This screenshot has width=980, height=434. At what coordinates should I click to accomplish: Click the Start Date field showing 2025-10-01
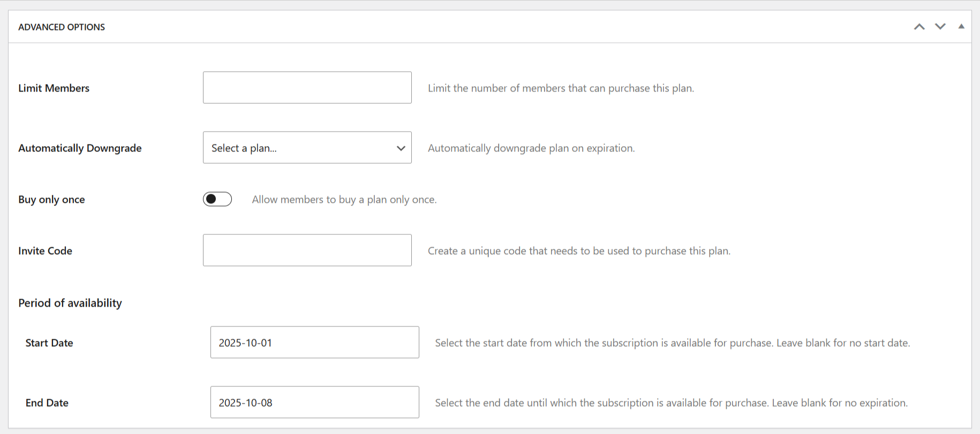[314, 342]
